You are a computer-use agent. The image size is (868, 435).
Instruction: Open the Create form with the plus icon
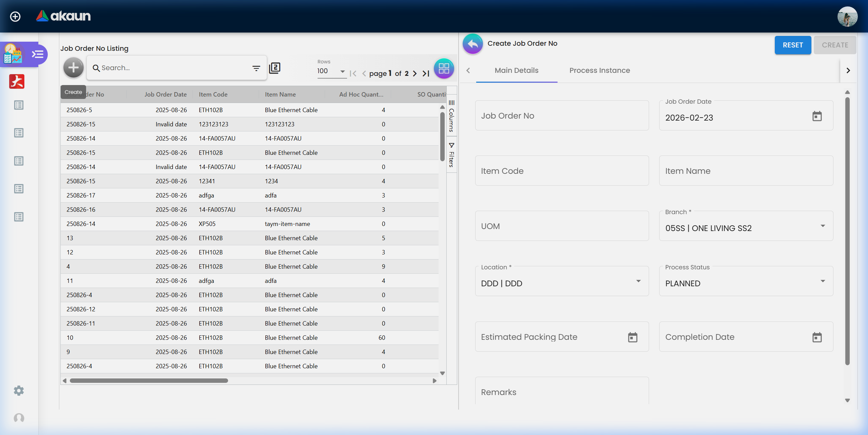[73, 67]
